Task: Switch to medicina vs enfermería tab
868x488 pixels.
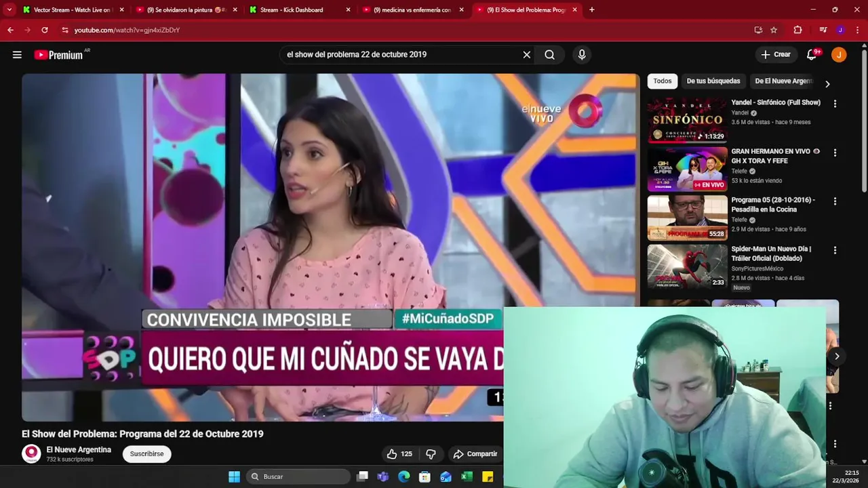Action: point(412,9)
